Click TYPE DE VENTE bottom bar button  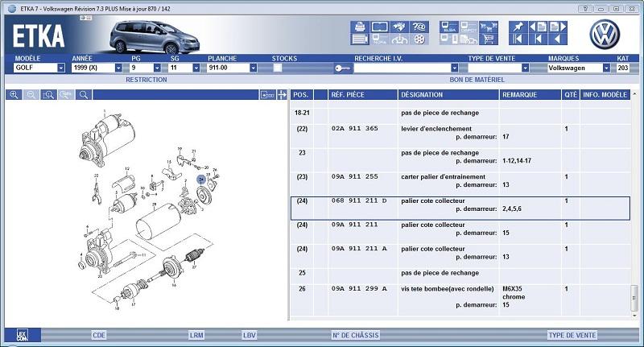coord(572,336)
